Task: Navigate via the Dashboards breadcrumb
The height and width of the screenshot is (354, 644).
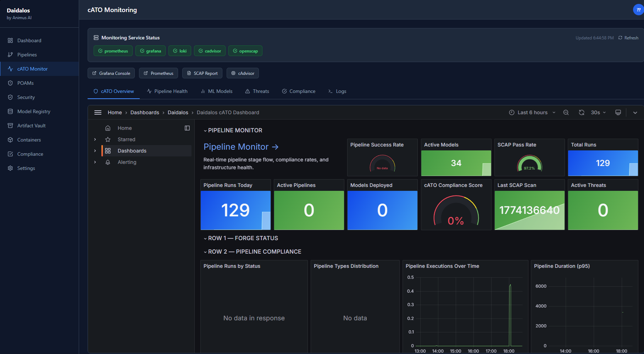Action: (145, 112)
